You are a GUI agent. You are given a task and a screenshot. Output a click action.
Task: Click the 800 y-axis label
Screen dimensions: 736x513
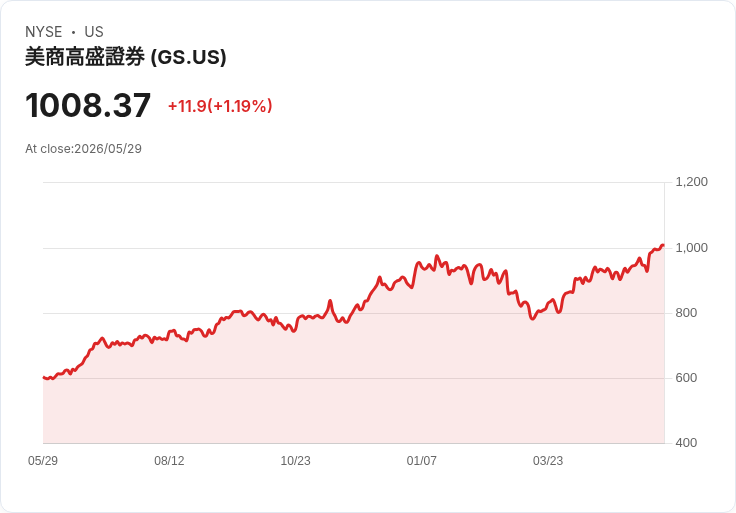pyautogui.click(x=686, y=313)
